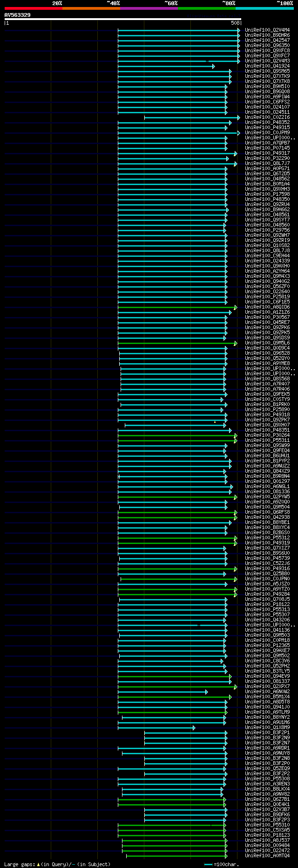Screen dimensions: 298x868
Task: Select the query name AV563329
Action: (x=18, y=15)
